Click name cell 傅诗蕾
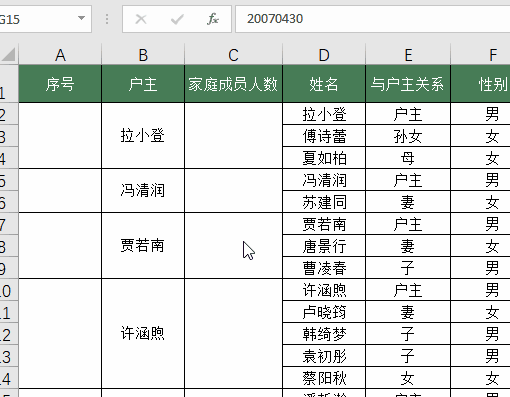Screen dimensions: 510x397 (x=324, y=136)
